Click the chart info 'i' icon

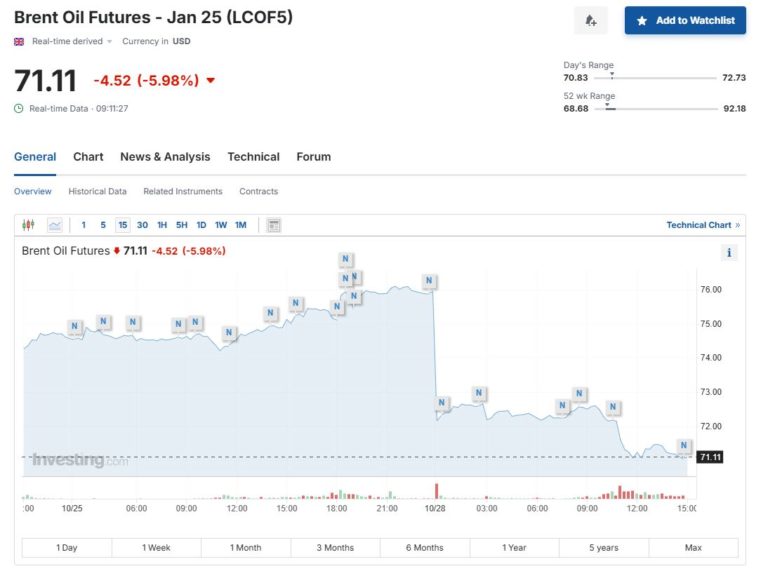tap(729, 253)
